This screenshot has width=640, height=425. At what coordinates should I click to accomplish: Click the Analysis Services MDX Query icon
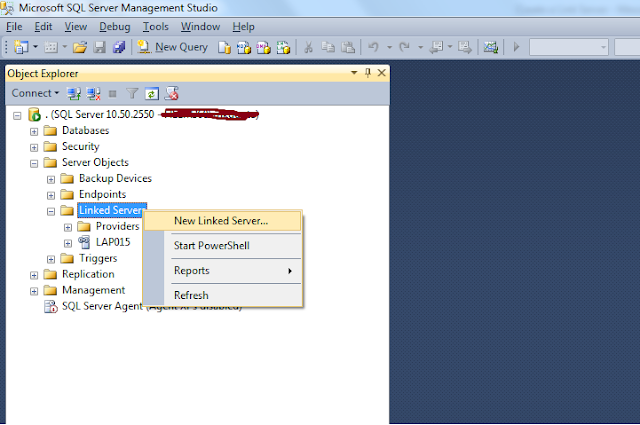tap(244, 48)
